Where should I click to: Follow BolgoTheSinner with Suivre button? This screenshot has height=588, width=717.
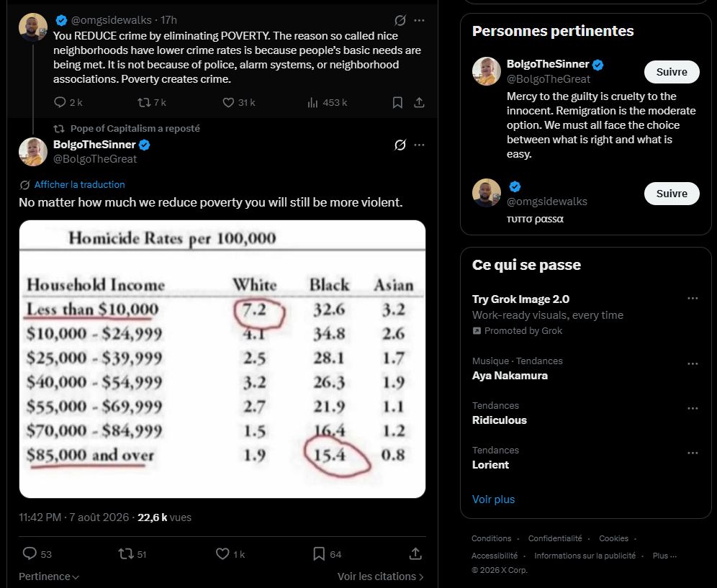(671, 72)
